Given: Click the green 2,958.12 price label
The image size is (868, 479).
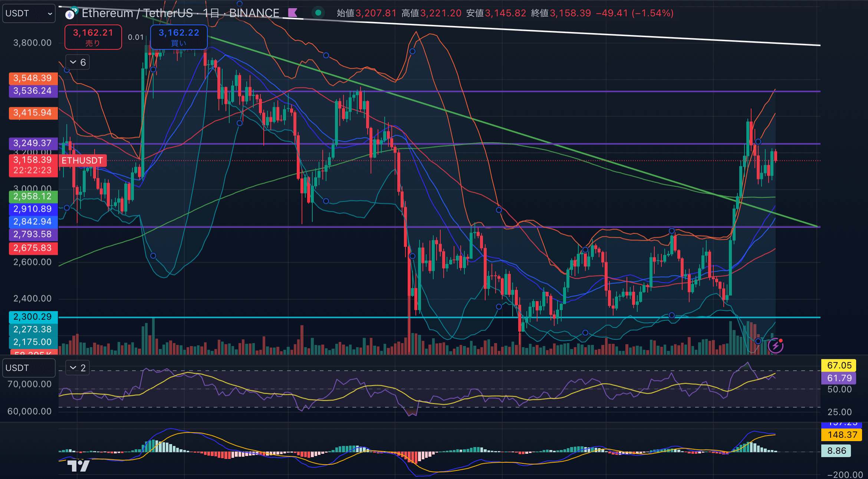Looking at the screenshot, I should click(x=33, y=196).
